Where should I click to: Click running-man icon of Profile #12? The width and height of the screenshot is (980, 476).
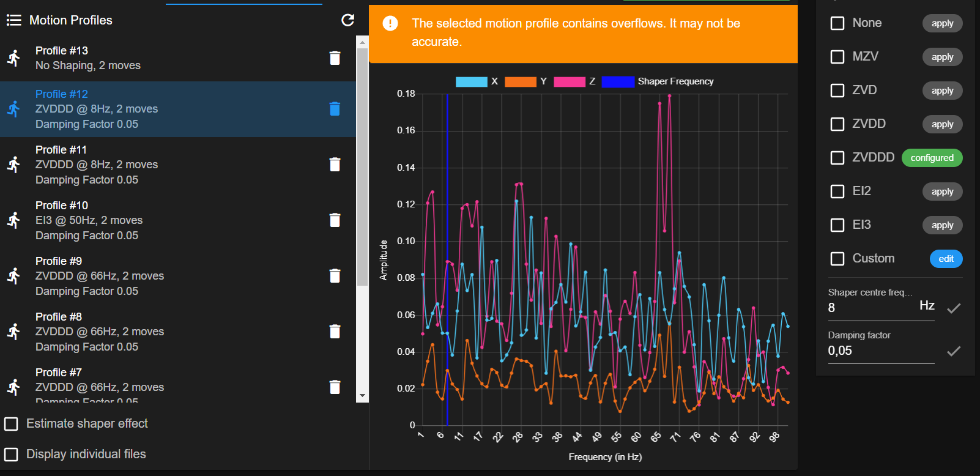tap(13, 109)
